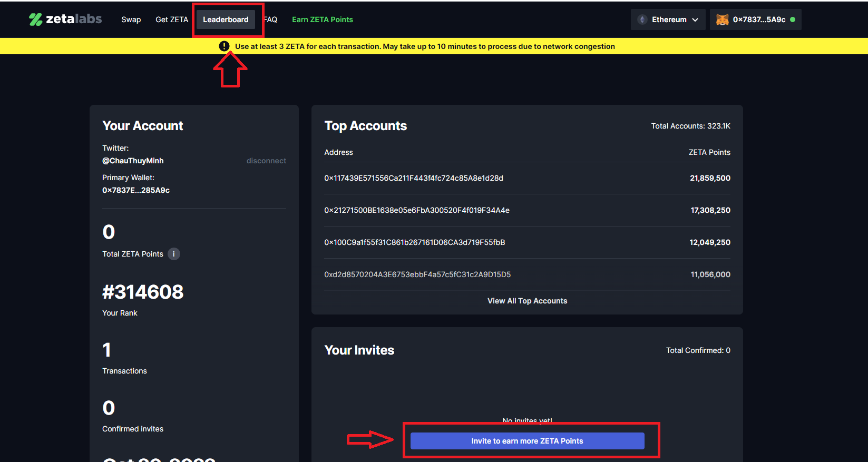This screenshot has width=868, height=462.
Task: Click the 12,049,250 points value
Action: (710, 242)
